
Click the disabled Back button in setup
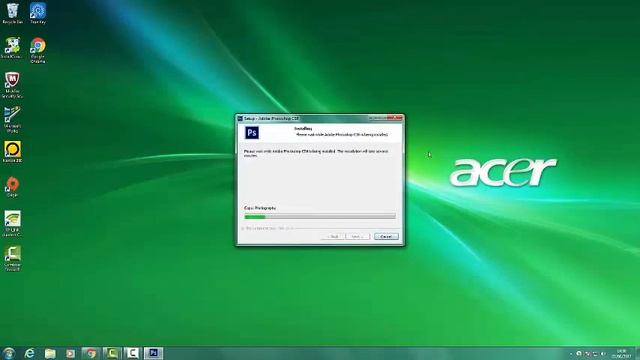click(333, 236)
